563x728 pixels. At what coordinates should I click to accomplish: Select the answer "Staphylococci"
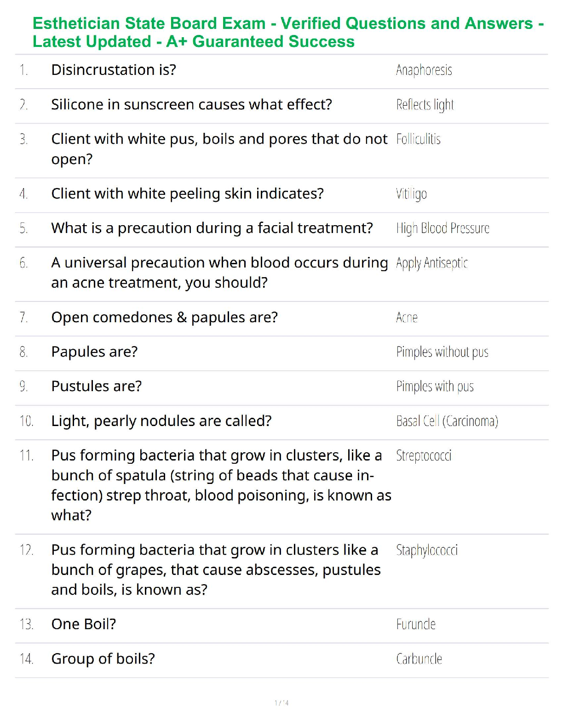[426, 550]
